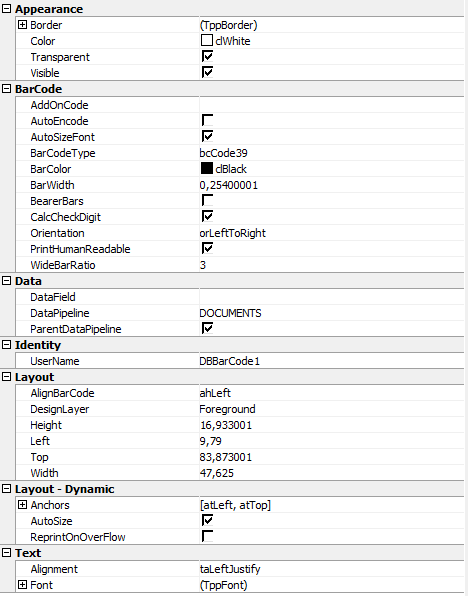Expand the Anchors property node

coord(22,505)
